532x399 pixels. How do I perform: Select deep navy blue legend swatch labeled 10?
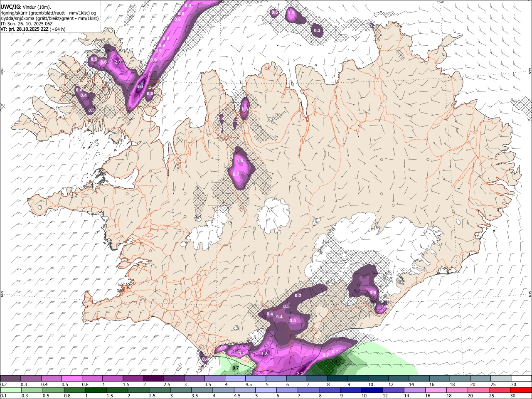372,390
